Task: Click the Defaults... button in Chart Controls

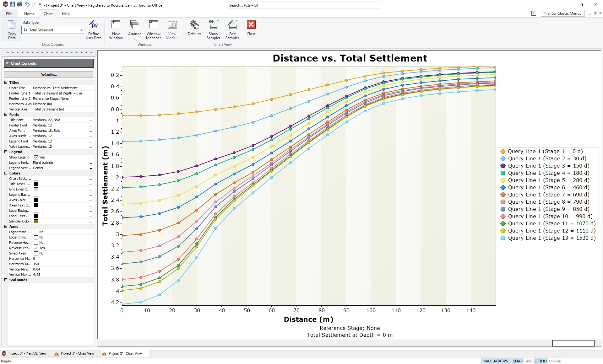Action: pyautogui.click(x=48, y=74)
